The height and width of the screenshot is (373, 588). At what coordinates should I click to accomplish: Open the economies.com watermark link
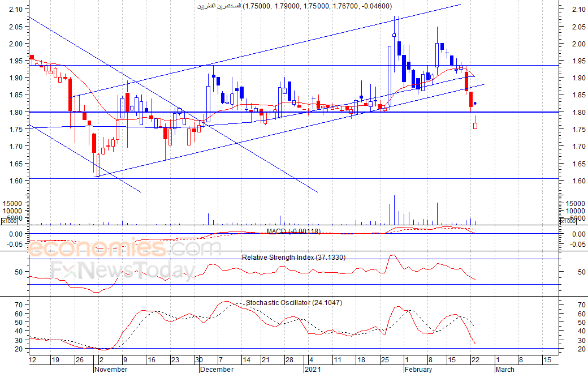coord(124,248)
